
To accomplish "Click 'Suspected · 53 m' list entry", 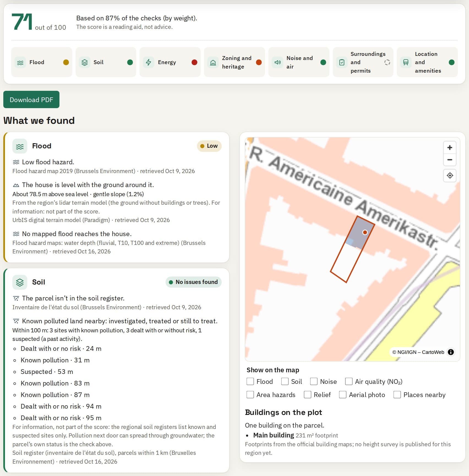I will pyautogui.click(x=47, y=372).
